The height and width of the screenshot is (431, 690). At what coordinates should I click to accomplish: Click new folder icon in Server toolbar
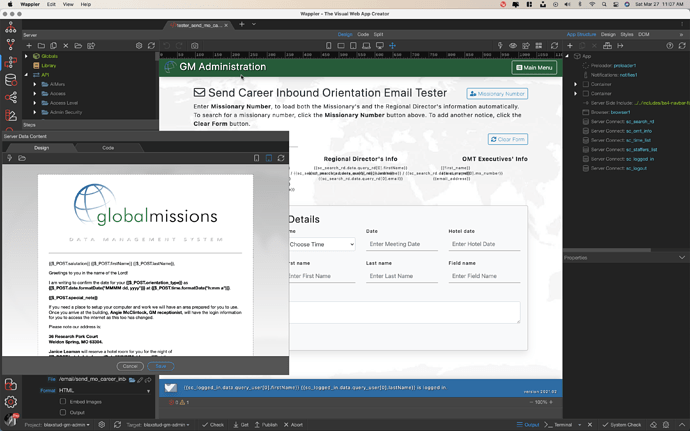tap(41, 45)
